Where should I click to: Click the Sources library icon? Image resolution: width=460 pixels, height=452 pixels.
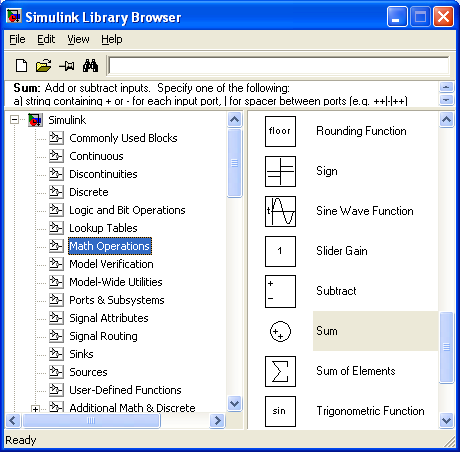(x=56, y=372)
